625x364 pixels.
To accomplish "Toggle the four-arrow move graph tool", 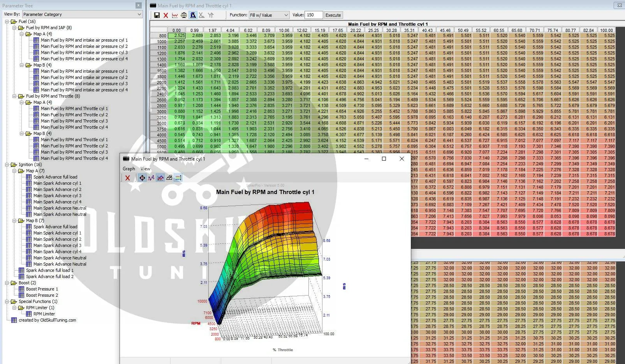I will pyautogui.click(x=142, y=178).
